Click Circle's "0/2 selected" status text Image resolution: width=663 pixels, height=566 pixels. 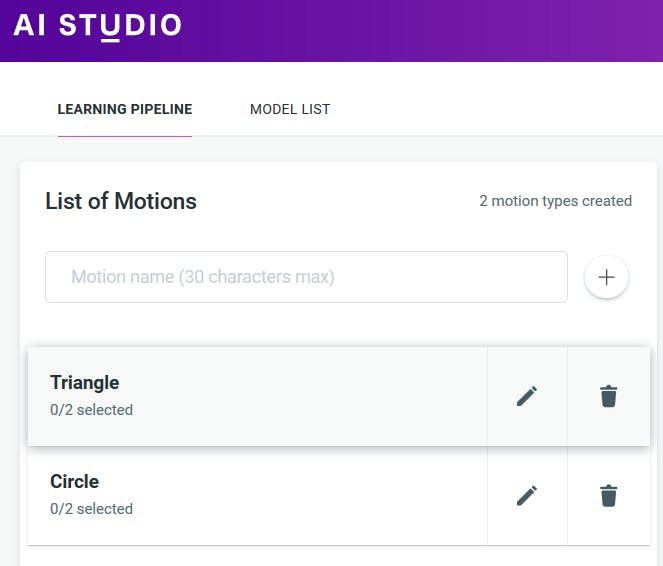click(91, 509)
